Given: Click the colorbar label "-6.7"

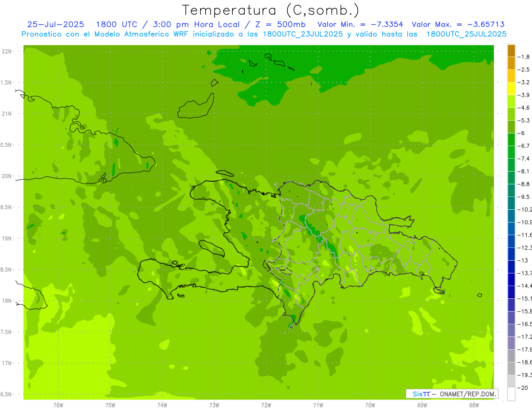Looking at the screenshot, I should pos(524,146).
